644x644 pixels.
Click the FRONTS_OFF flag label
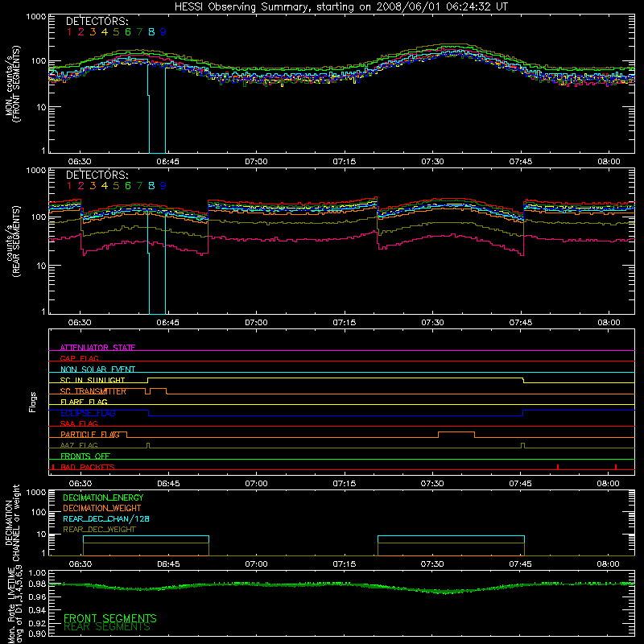click(85, 456)
